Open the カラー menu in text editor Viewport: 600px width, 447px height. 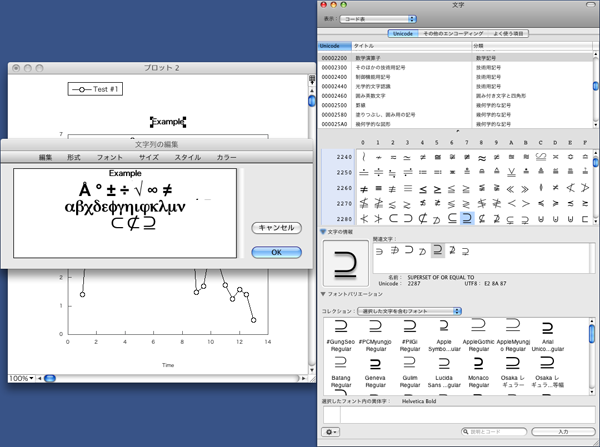[x=227, y=157]
